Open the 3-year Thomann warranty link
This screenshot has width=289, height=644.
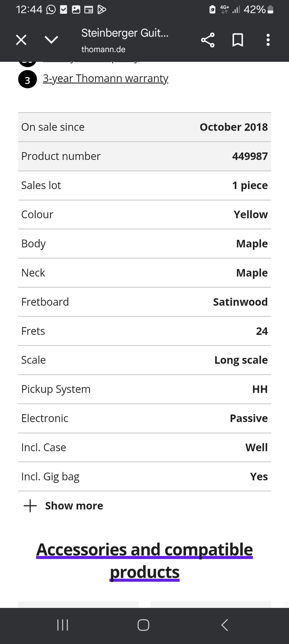[105, 79]
